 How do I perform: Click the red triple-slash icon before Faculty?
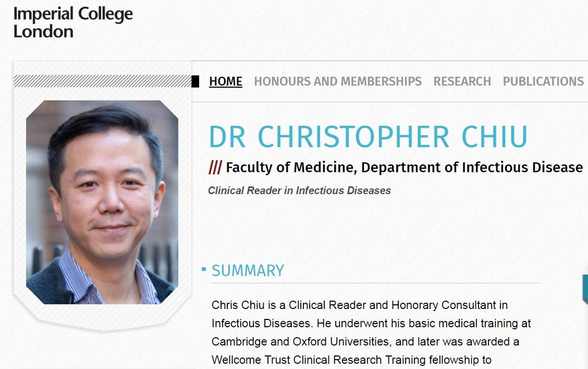[215, 168]
